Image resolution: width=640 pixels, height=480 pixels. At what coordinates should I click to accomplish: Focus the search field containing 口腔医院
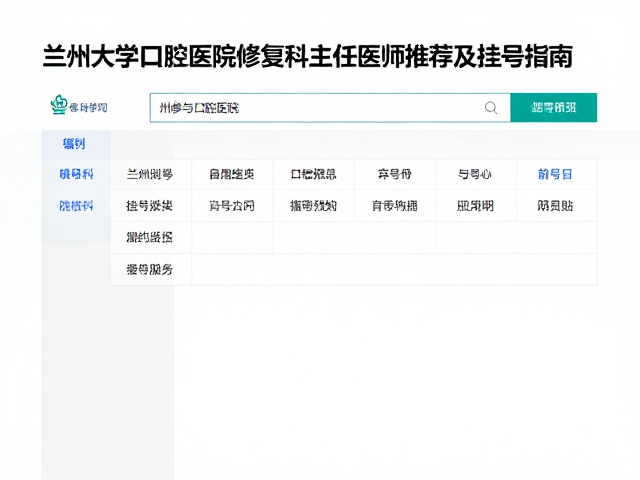coord(330,108)
